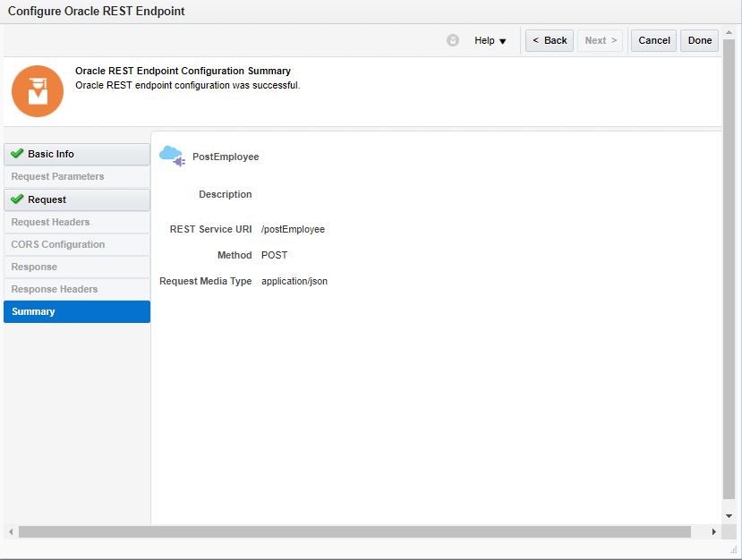742x560 pixels.
Task: Click the green checkmark on Basic Info
Action: click(17, 153)
